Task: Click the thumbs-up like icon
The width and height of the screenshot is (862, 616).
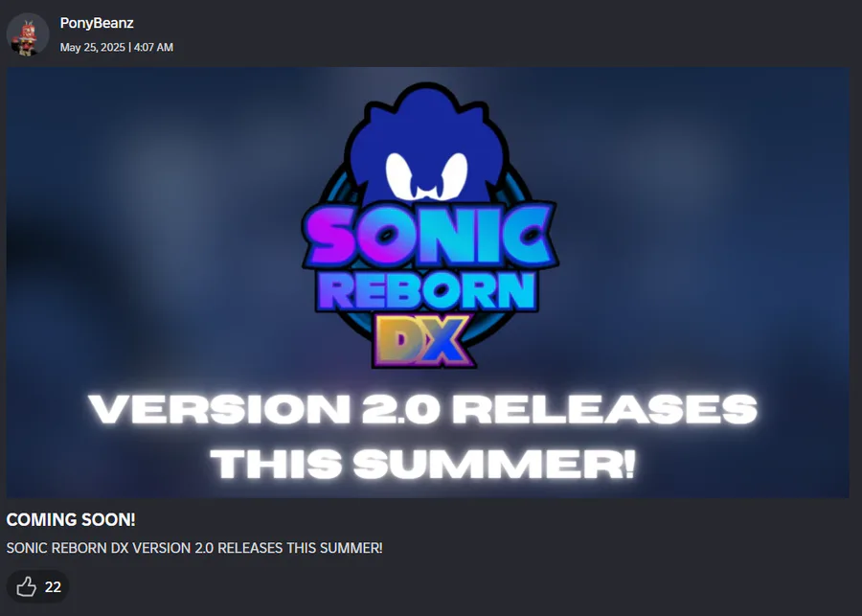Action: [26, 587]
